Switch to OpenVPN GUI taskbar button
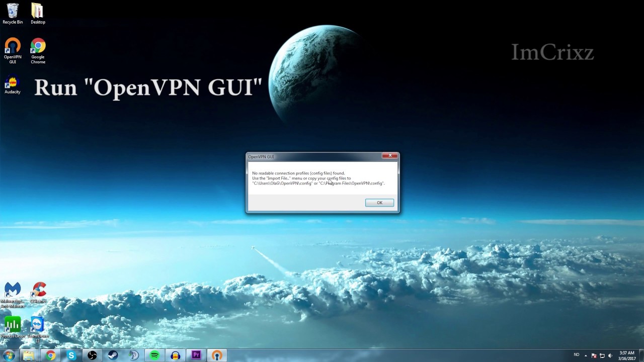 coord(217,355)
